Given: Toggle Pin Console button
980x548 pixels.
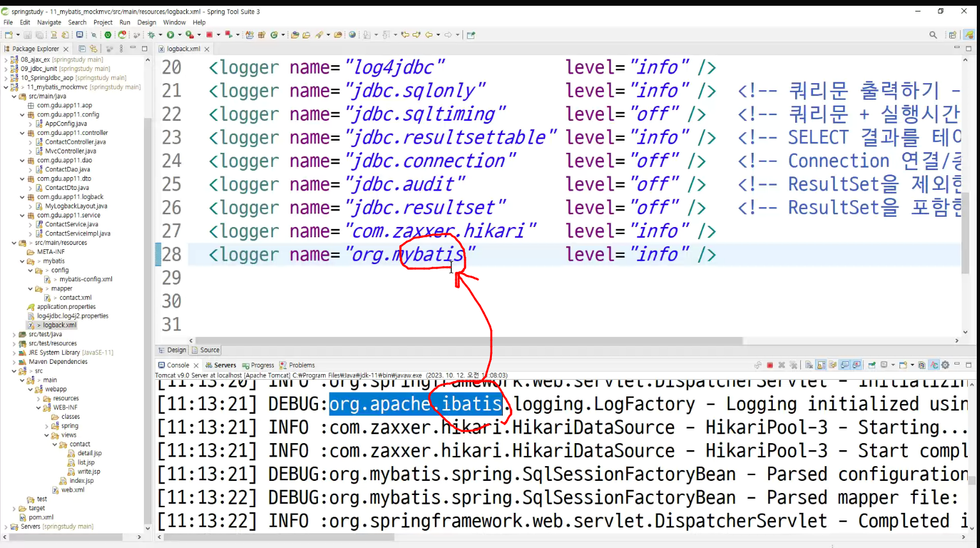Looking at the screenshot, I should (x=872, y=365).
